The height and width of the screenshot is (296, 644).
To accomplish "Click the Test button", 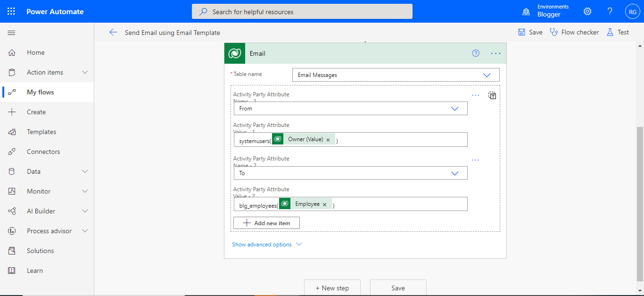I will (x=618, y=32).
